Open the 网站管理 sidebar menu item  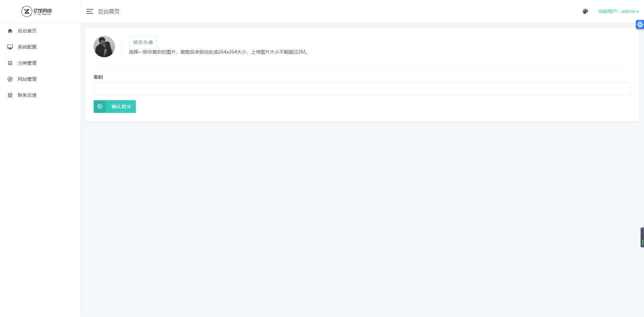coord(27,79)
